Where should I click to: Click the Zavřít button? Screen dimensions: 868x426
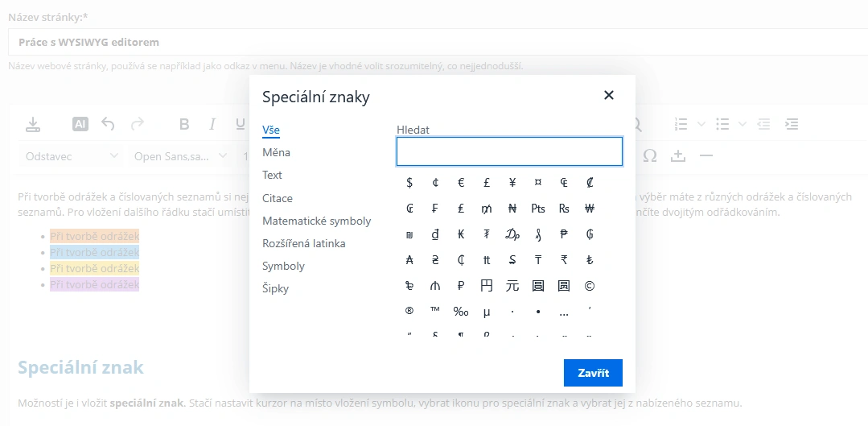(x=593, y=373)
